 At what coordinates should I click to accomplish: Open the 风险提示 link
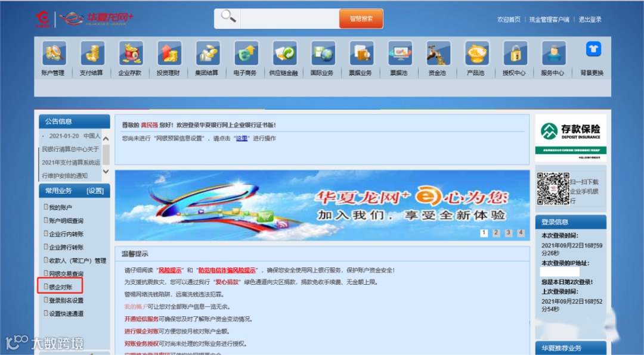pos(170,270)
